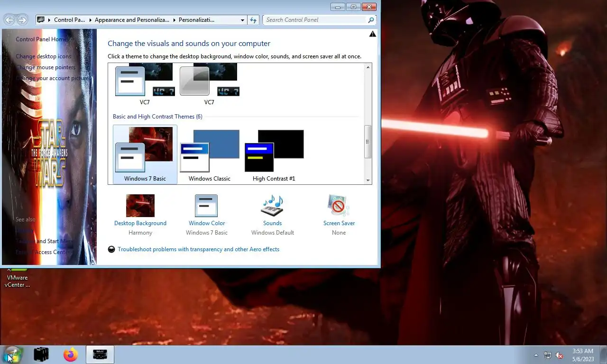The width and height of the screenshot is (607, 364).
Task: Click the Appearance and Personalization breadcrumb
Action: (x=132, y=20)
